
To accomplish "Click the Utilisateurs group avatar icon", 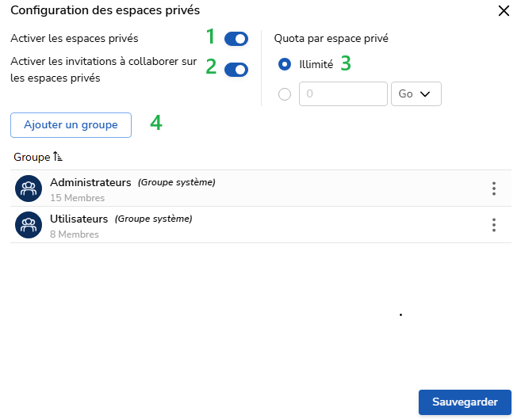I will tap(29, 225).
